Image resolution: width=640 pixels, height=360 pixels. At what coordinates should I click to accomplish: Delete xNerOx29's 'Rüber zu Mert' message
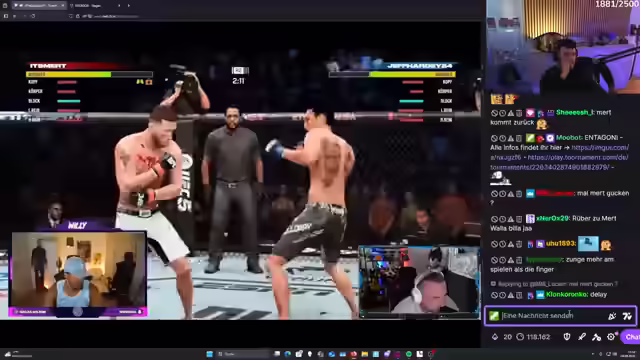click(519, 219)
